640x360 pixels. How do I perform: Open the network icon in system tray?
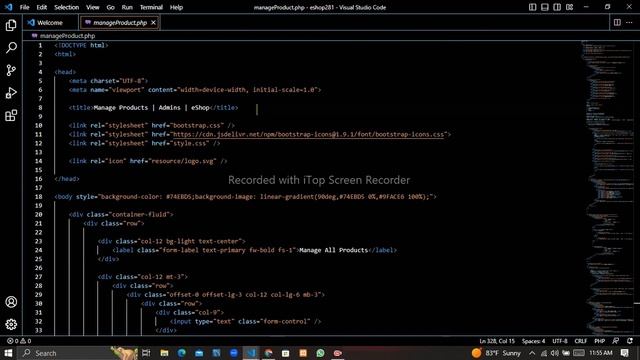[544, 353]
